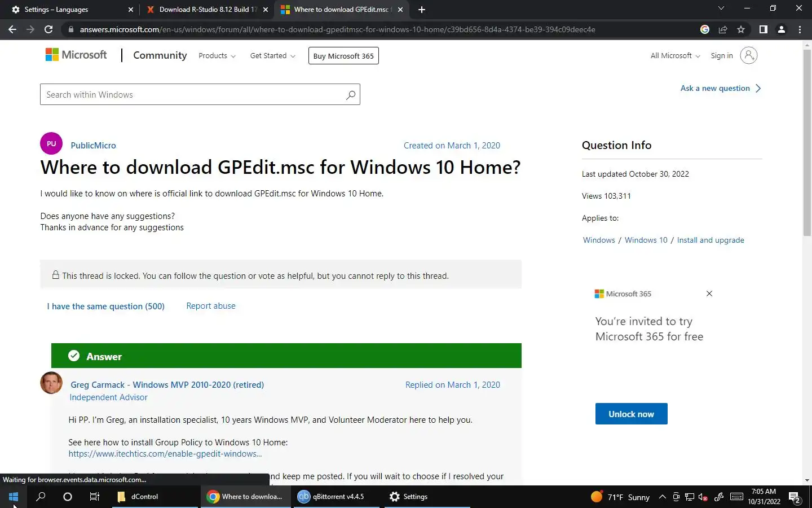812x508 pixels.
Task: Open the tab search dropdown arrow
Action: click(721, 8)
